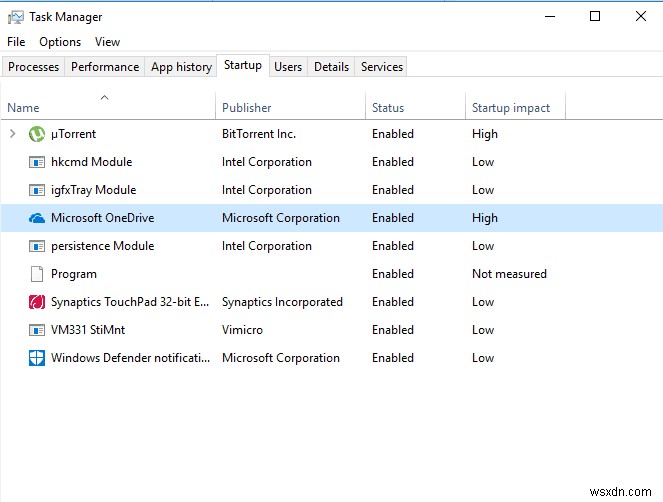This screenshot has width=663, height=502.
Task: Click the Synaptics TouchPad red icon
Action: (x=37, y=302)
